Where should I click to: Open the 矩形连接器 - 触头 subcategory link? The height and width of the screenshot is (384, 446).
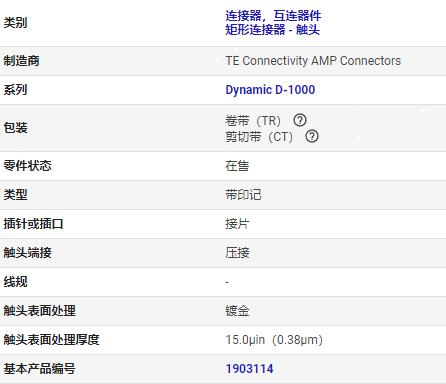pyautogui.click(x=272, y=30)
